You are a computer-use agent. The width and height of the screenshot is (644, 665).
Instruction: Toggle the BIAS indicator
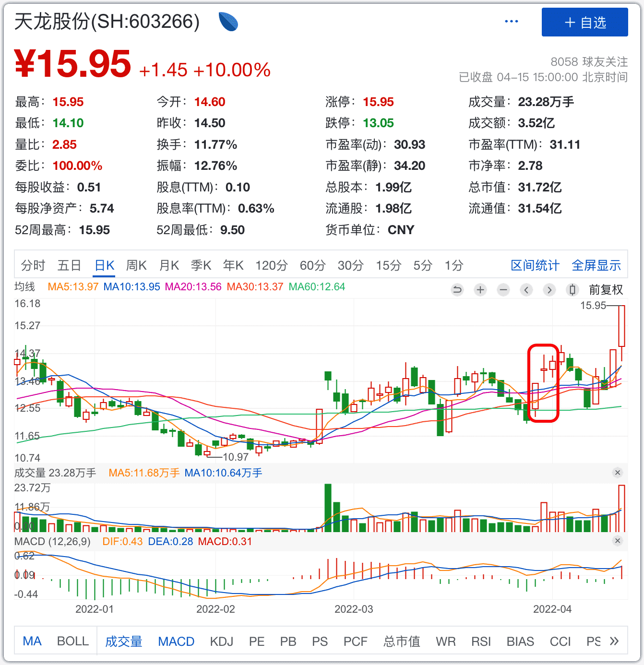tap(521, 641)
